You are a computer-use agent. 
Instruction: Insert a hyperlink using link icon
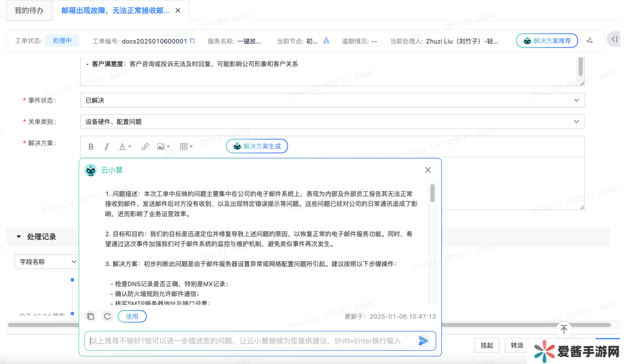[x=145, y=146]
